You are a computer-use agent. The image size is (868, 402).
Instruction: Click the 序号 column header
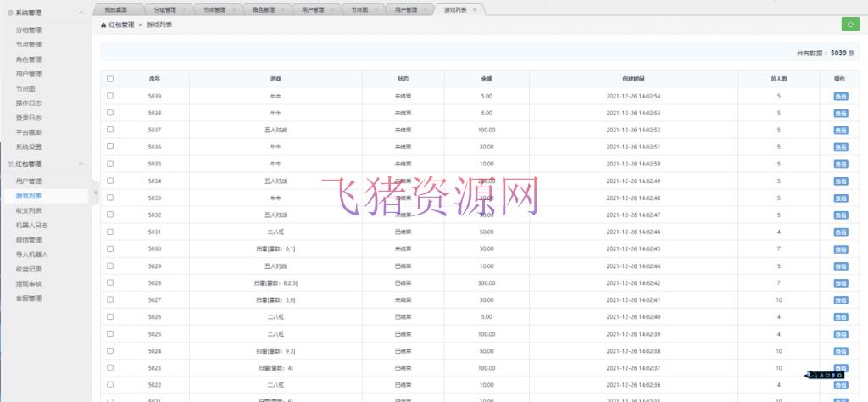(154, 79)
